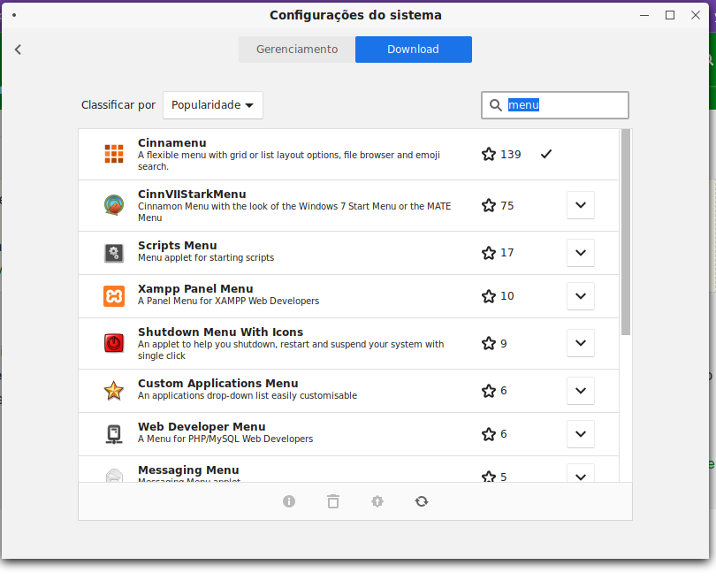Click the applet list vertical scrollbar
The width and height of the screenshot is (716, 588).
pos(626,232)
